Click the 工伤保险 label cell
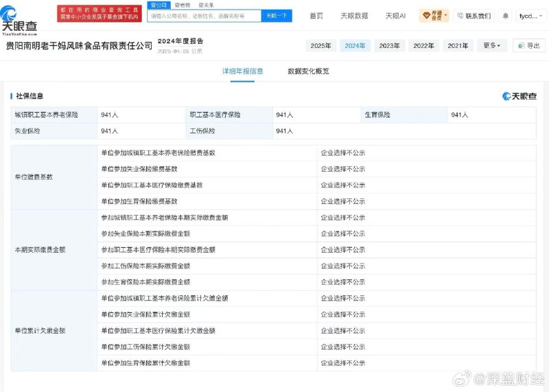The image size is (549, 392). 229,130
